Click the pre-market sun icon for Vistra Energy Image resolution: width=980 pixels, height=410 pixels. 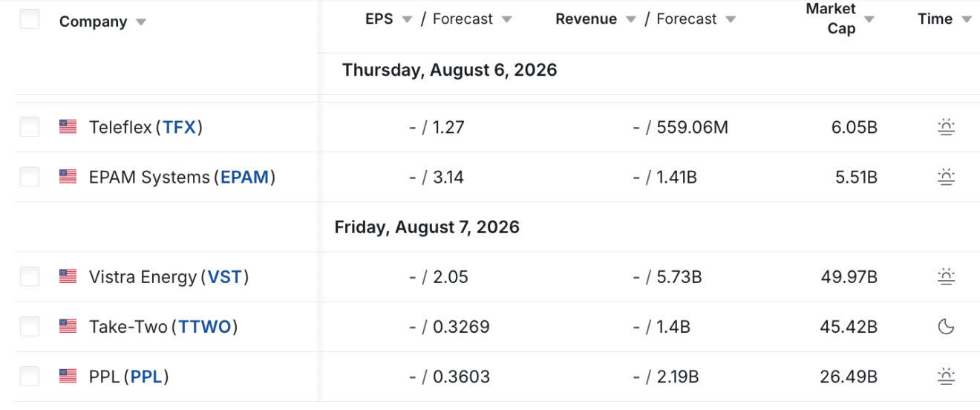(946, 277)
